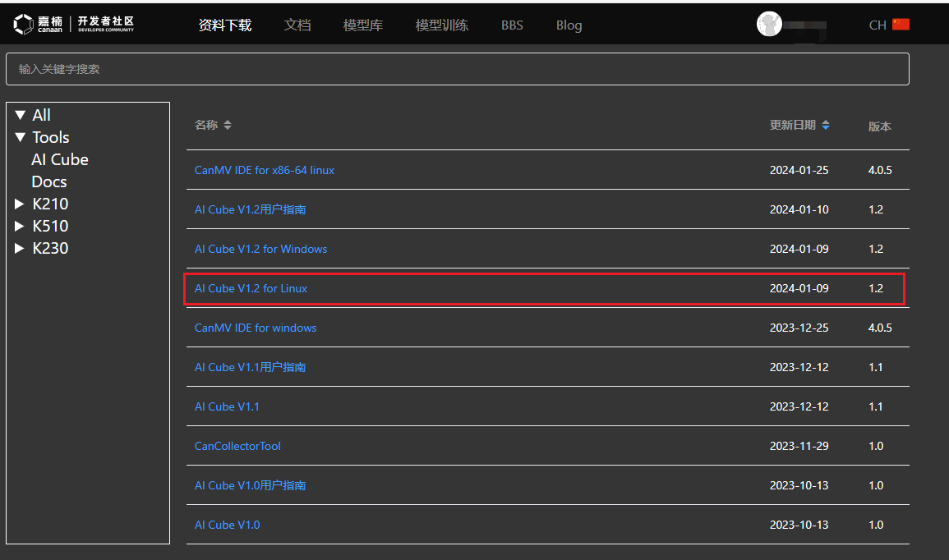Select the K230 category label
Viewport: 949px width, 560px height.
50,248
